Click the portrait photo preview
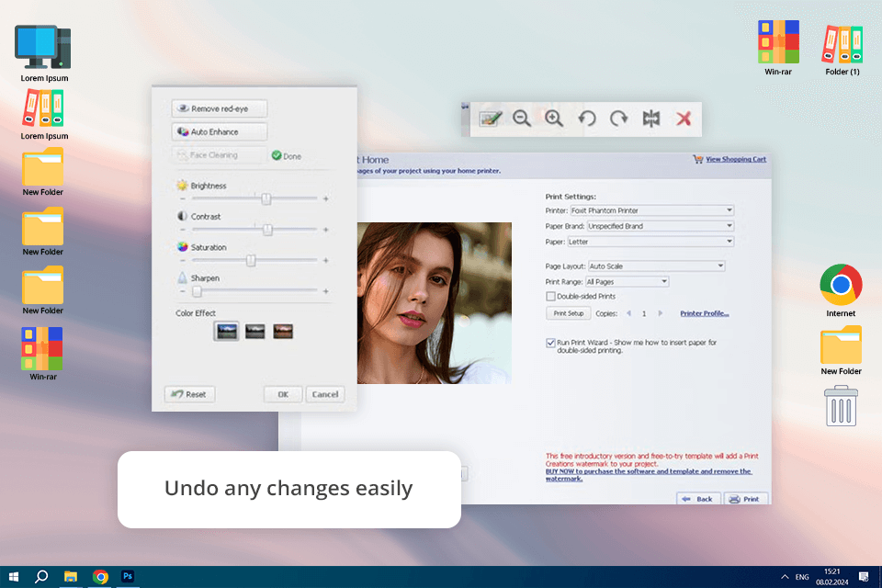 (x=435, y=303)
